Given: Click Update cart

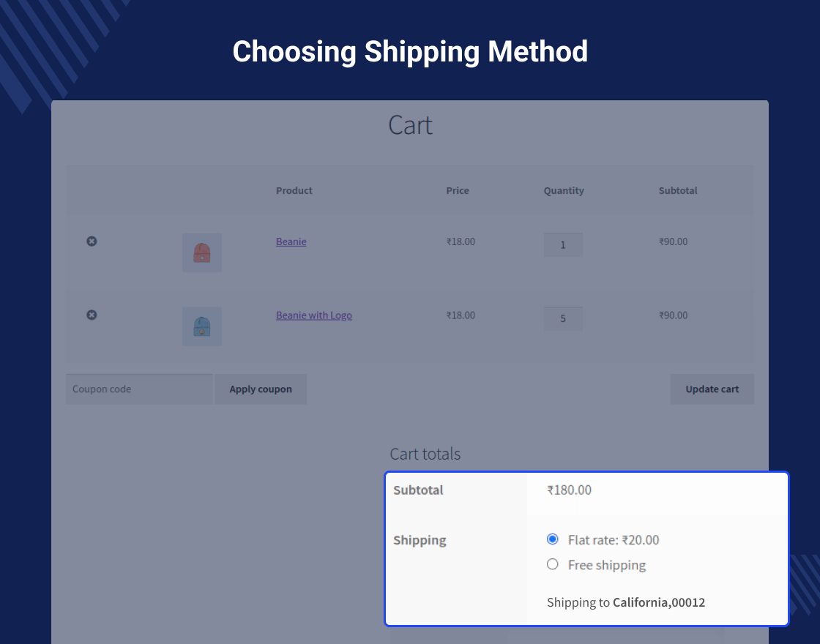Looking at the screenshot, I should (x=712, y=389).
